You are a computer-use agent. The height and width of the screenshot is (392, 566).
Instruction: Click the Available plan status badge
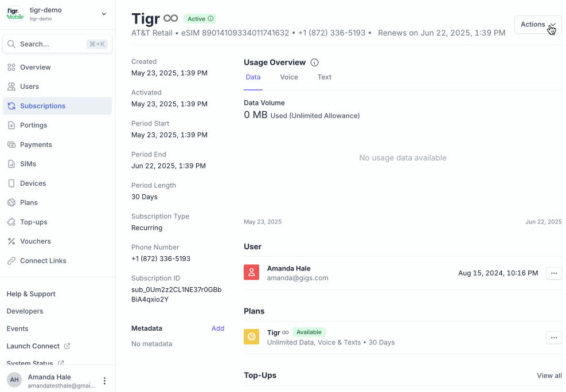click(309, 332)
